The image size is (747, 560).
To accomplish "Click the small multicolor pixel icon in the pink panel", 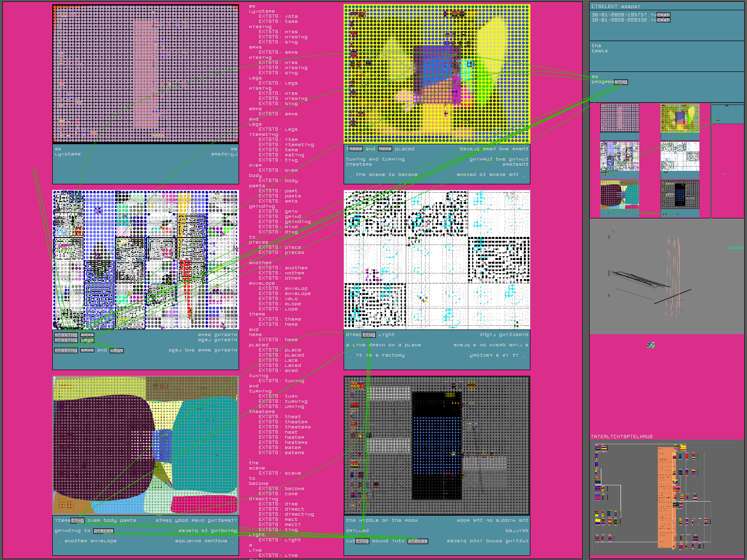I will click(x=651, y=345).
